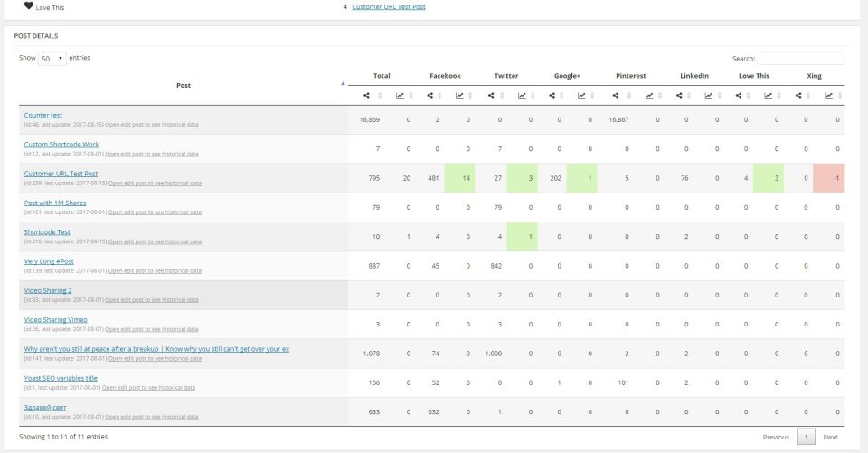Open Yoast SEO variables title post
Viewport: 868px width, 453px height.
point(61,378)
